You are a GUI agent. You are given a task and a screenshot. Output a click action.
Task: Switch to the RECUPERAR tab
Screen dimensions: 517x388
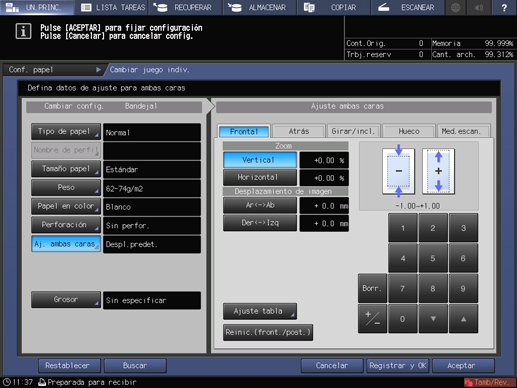(x=185, y=7)
